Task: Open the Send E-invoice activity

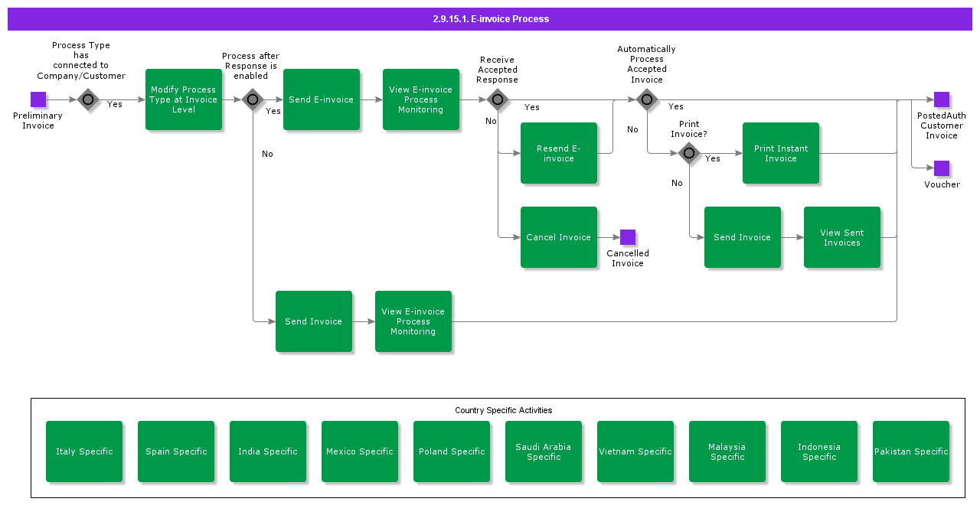Action: coord(322,99)
